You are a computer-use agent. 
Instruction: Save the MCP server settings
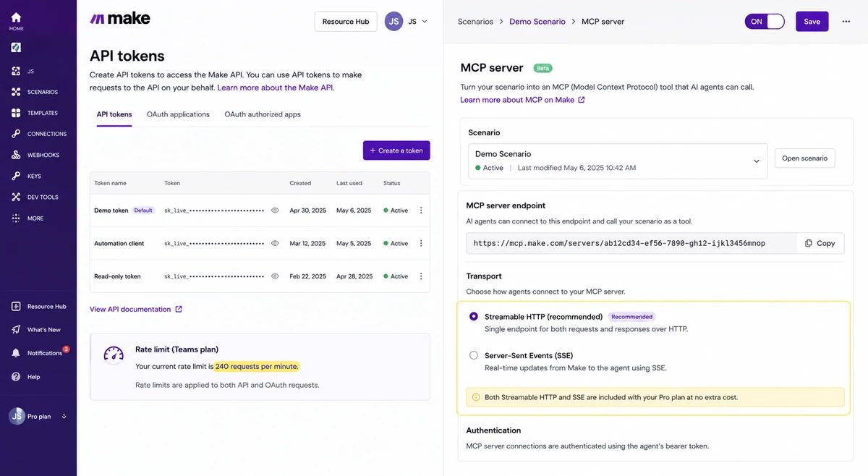(812, 22)
